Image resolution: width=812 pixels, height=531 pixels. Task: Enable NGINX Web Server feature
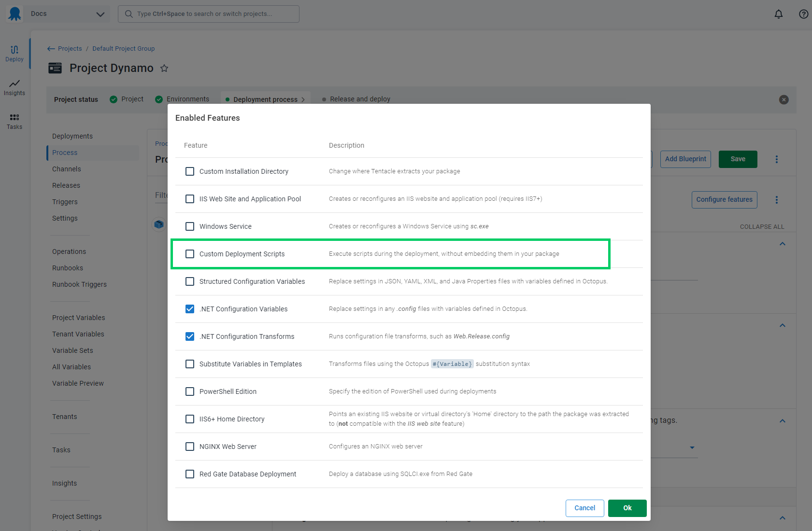[x=190, y=447]
